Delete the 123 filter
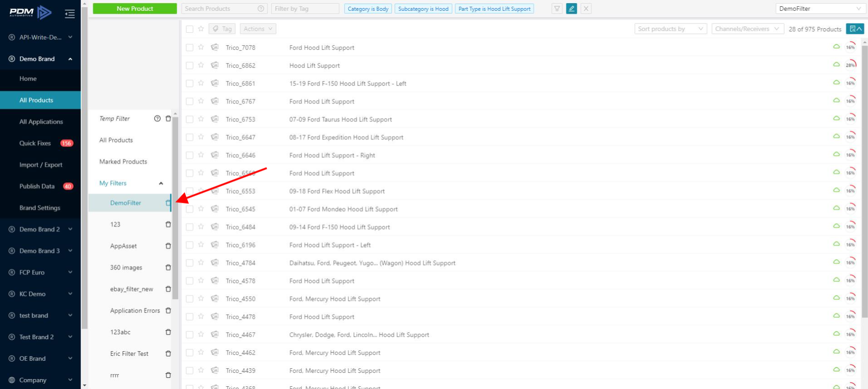This screenshot has height=389, width=868. [x=168, y=224]
